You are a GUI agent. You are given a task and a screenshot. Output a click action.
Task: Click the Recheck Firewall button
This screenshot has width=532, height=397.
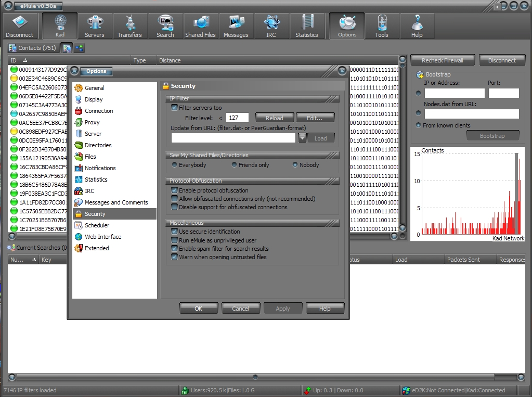click(x=443, y=60)
